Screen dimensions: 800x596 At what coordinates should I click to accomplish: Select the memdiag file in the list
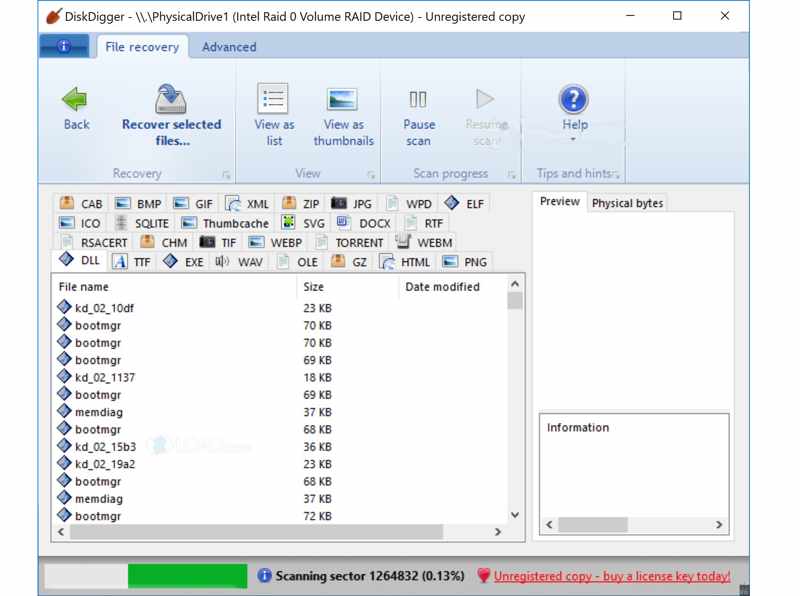(x=98, y=411)
